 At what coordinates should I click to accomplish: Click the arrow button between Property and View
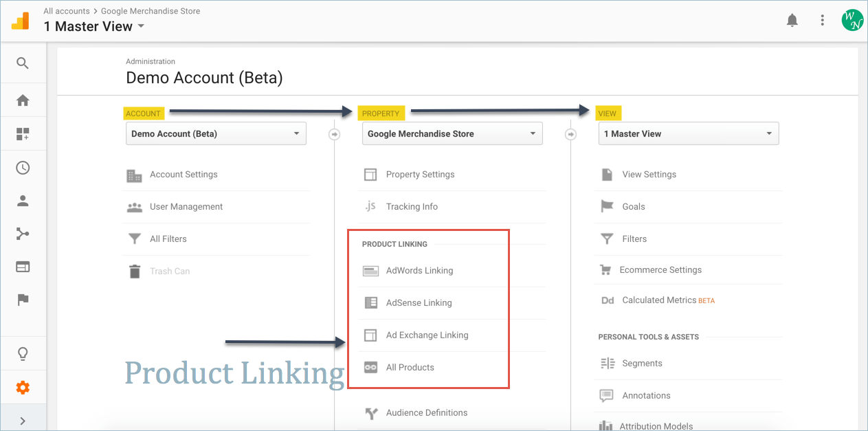570,134
